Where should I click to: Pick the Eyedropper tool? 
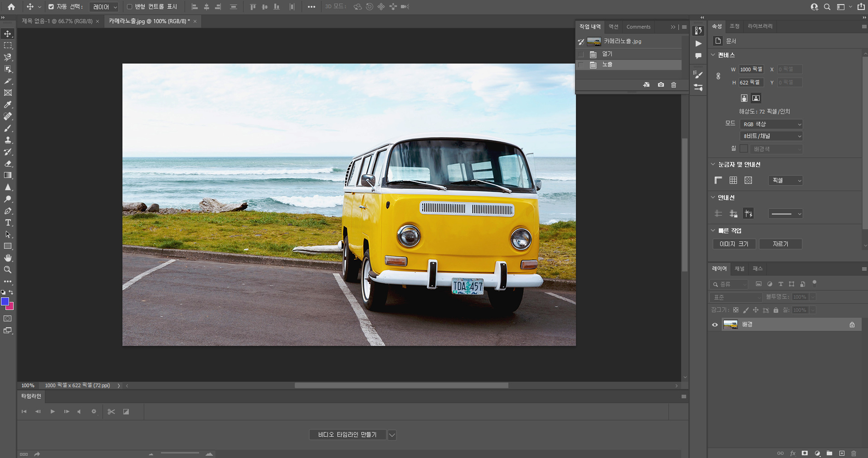point(8,104)
